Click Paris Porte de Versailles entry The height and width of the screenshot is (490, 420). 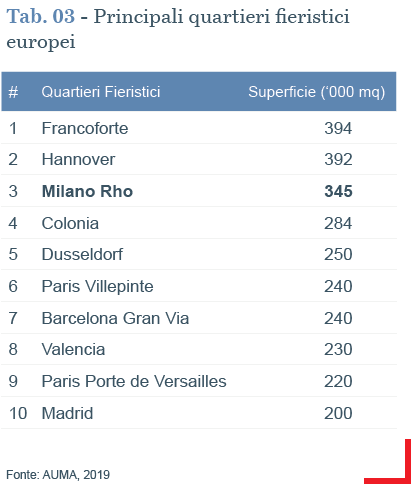134,381
